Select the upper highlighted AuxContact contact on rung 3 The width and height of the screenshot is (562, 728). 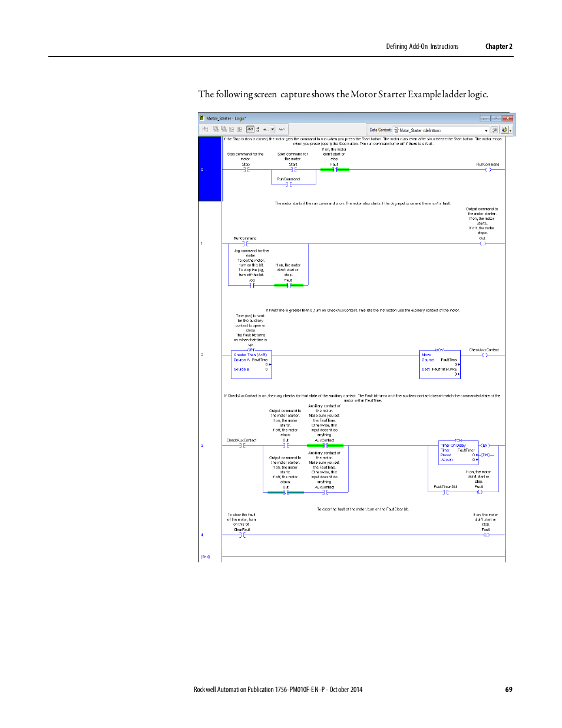(324, 445)
